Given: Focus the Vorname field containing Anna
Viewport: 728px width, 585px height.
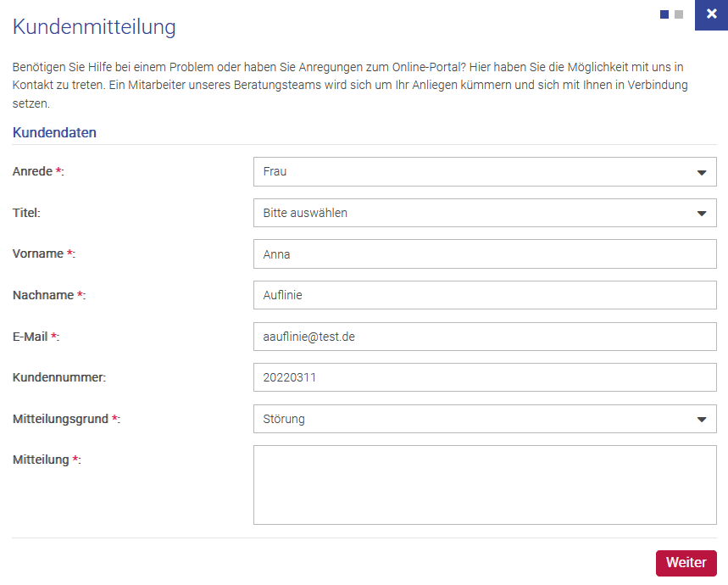Looking at the screenshot, I should [485, 254].
